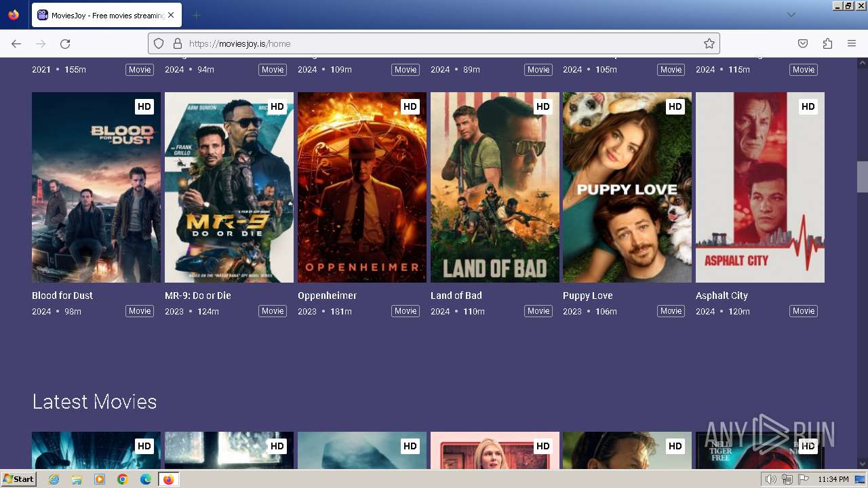Viewport: 868px width, 488px height.
Task: Click Movie tag beside 2021 155m
Action: [x=140, y=70]
